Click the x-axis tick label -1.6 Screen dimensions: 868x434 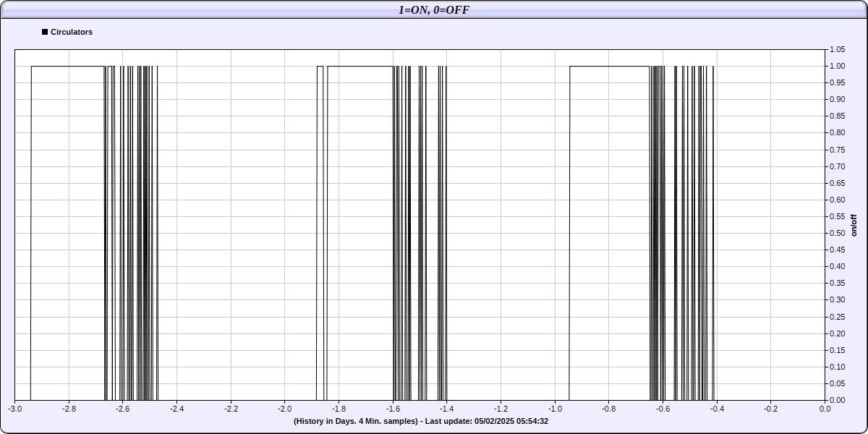pos(393,409)
